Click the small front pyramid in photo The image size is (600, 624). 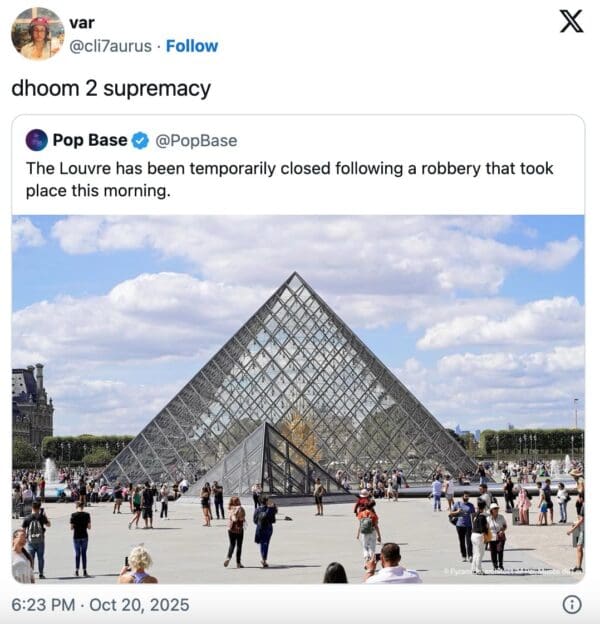pyautogui.click(x=267, y=462)
